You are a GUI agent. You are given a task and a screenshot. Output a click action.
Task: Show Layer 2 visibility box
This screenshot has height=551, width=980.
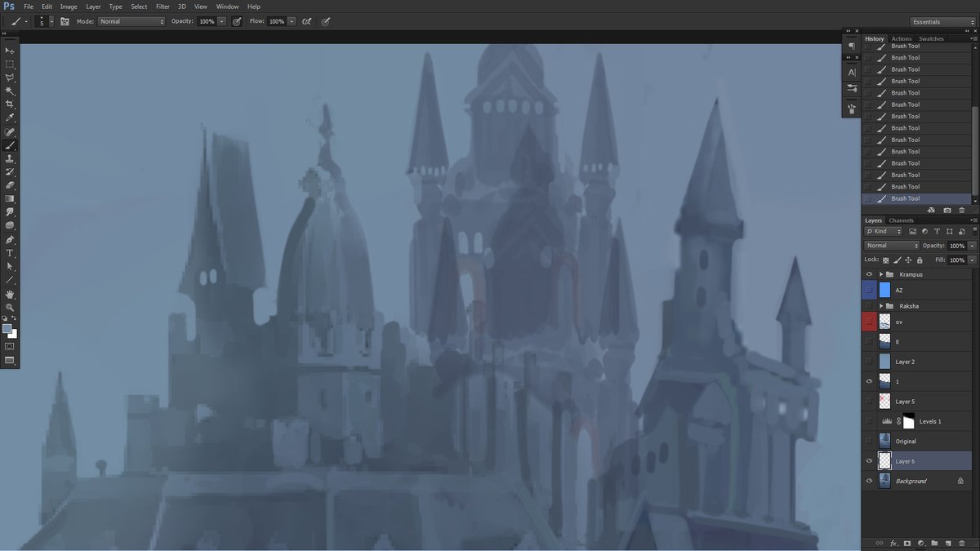pyautogui.click(x=869, y=361)
